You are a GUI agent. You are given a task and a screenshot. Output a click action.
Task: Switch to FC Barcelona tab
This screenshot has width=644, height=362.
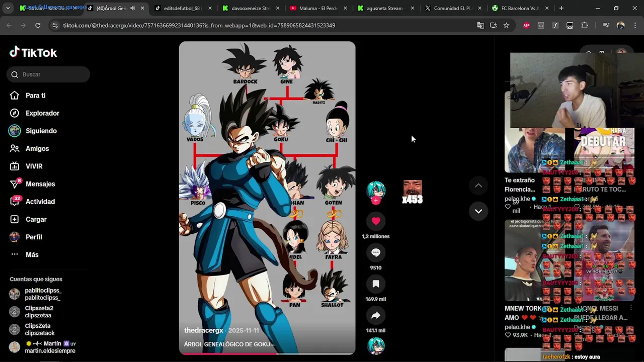[x=520, y=8]
